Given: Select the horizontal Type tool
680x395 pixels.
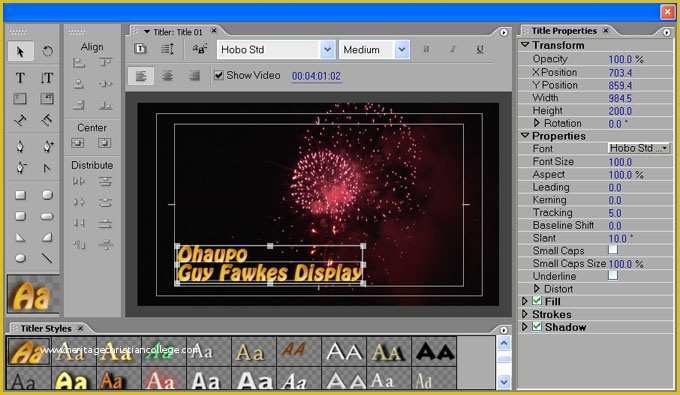Looking at the screenshot, I should [20, 78].
